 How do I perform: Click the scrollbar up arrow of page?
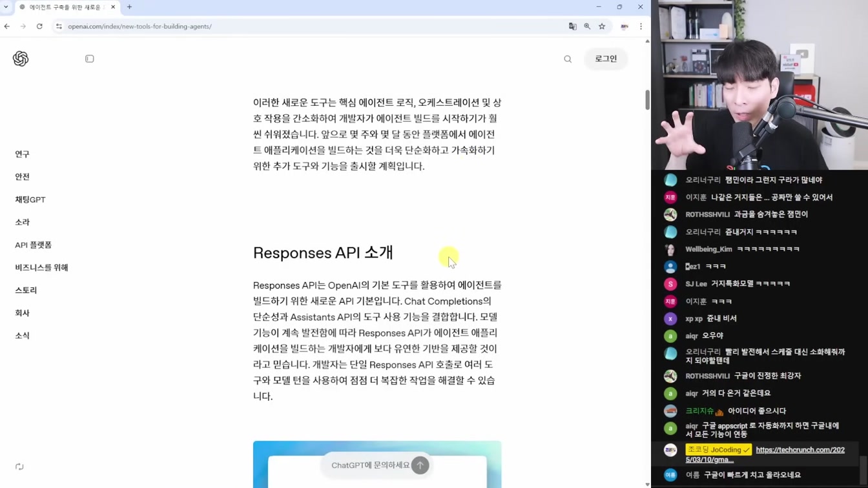click(x=647, y=41)
